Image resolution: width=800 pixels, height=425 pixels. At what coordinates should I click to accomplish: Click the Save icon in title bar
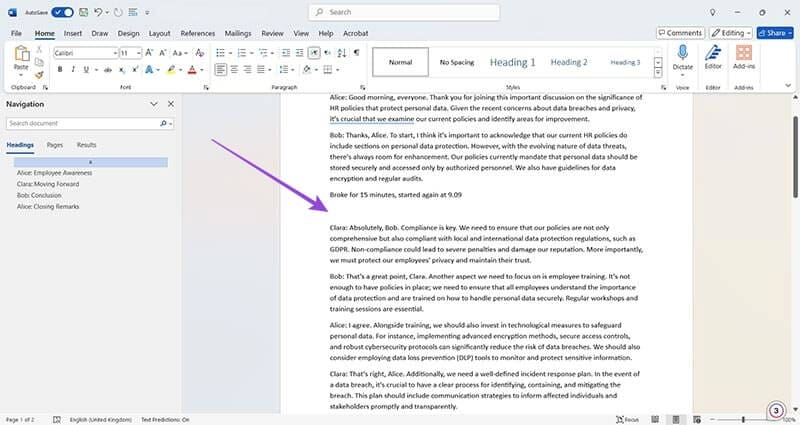[83, 12]
